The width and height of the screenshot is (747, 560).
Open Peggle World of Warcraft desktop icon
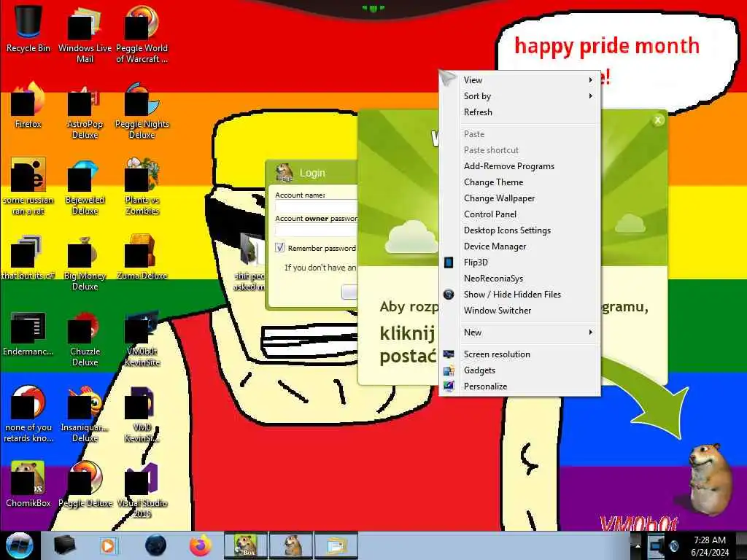tap(142, 34)
